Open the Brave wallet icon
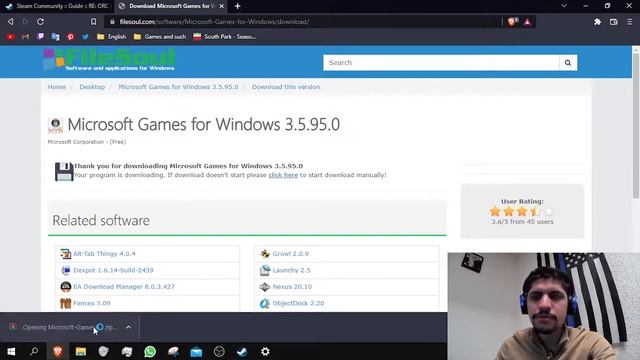This screenshot has height=360, width=640. point(613,22)
